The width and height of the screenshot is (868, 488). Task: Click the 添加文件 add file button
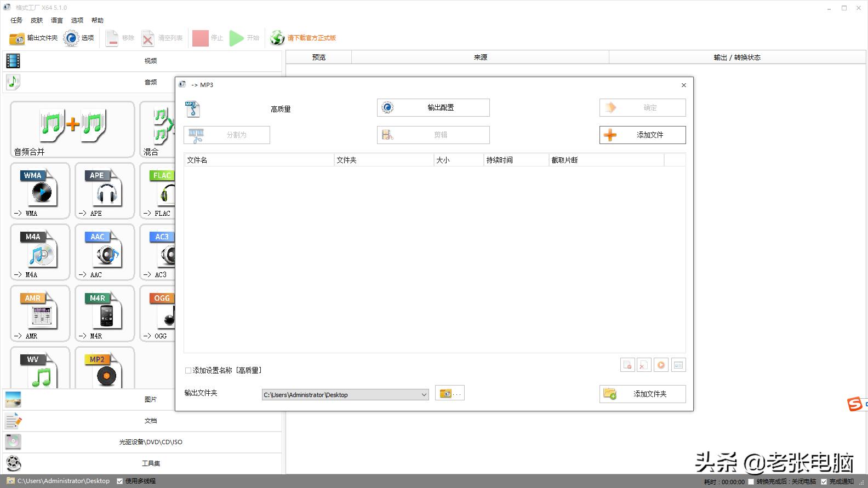pos(642,135)
